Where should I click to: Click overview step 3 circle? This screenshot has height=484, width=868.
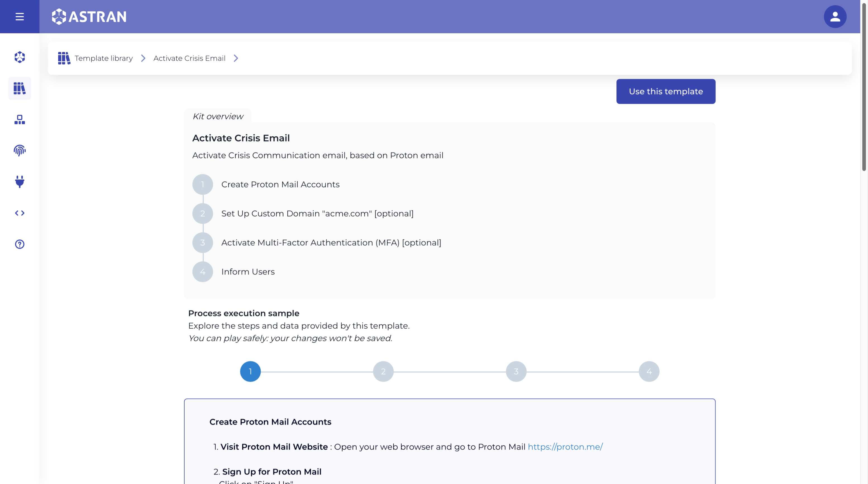pyautogui.click(x=202, y=243)
